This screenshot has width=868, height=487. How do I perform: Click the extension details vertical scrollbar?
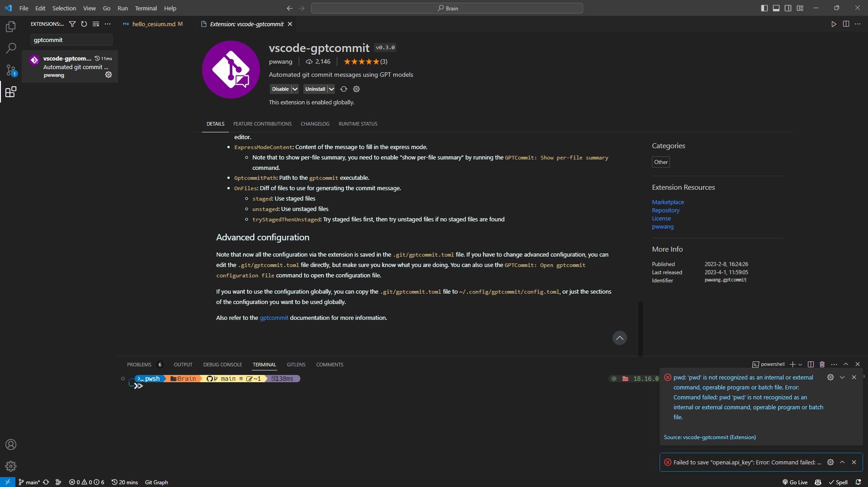pyautogui.click(x=641, y=328)
